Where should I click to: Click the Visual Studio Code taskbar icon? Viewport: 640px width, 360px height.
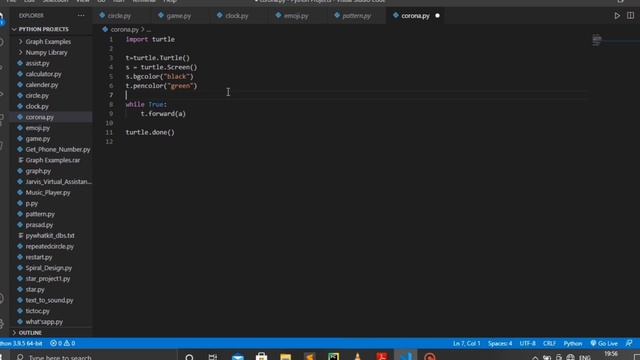click(406, 356)
